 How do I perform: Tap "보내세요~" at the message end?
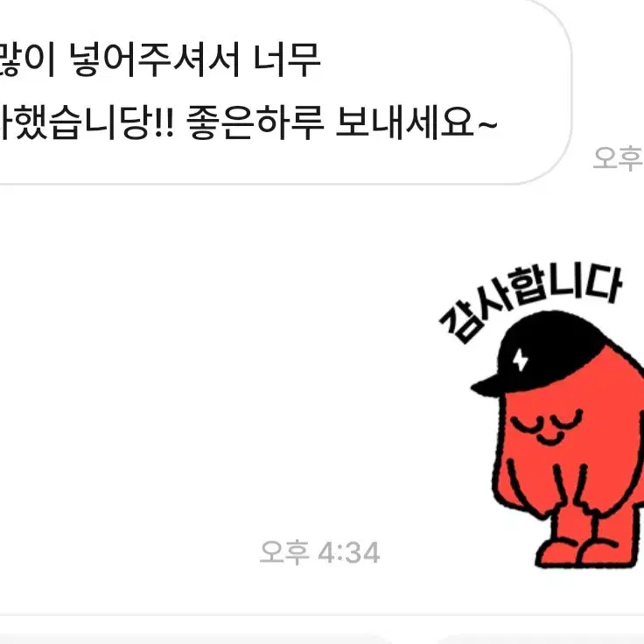point(416,122)
